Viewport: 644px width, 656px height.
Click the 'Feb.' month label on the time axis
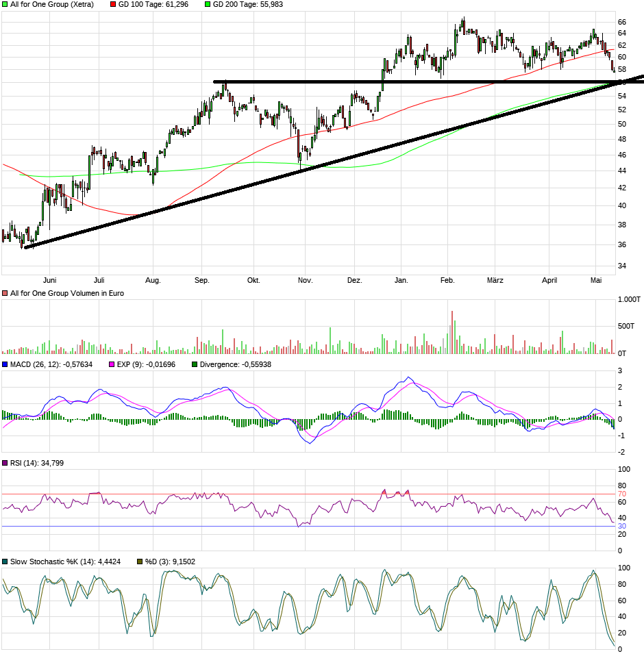447,280
